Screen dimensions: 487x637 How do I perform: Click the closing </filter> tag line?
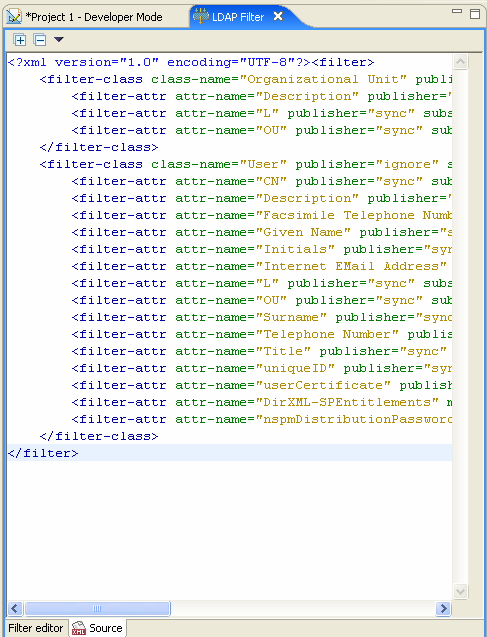[43, 453]
